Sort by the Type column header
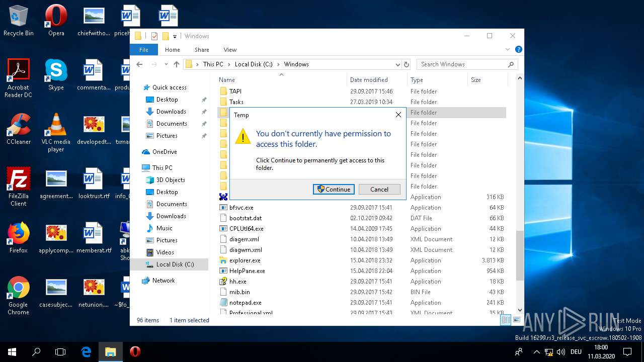 point(417,80)
